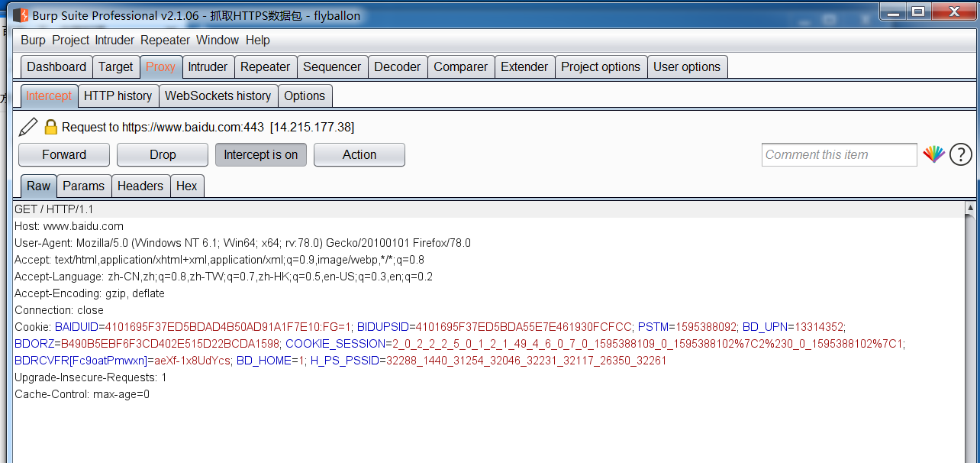Viewport: 980px width, 463px height.
Task: Click the Burp Suite logo icon in title bar
Action: tap(21, 15)
